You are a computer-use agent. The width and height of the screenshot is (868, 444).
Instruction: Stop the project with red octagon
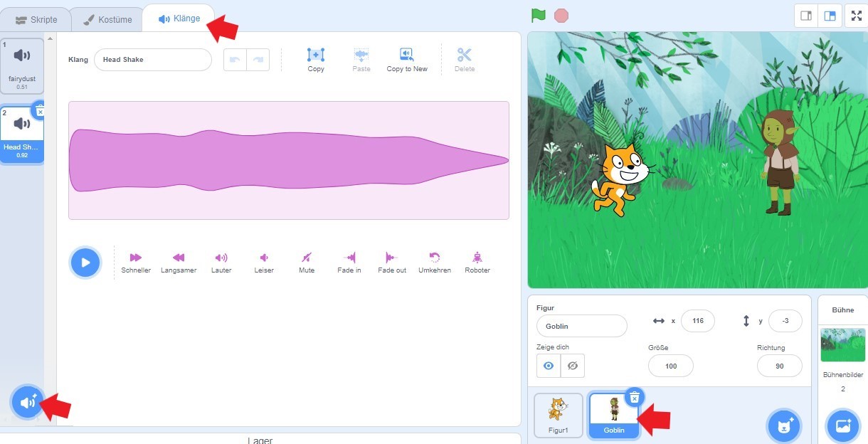(561, 15)
